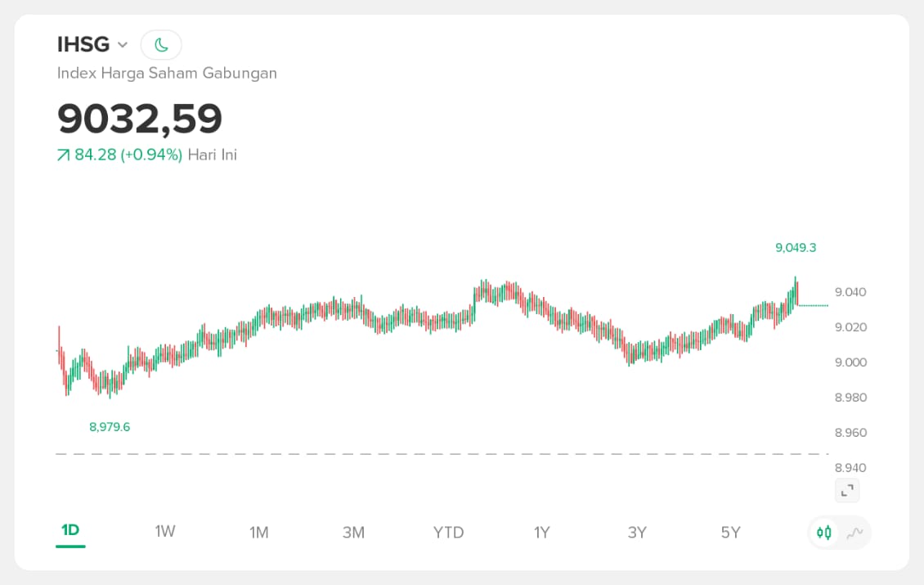Show the 1W time range
The height and width of the screenshot is (585, 924).
[x=165, y=532]
